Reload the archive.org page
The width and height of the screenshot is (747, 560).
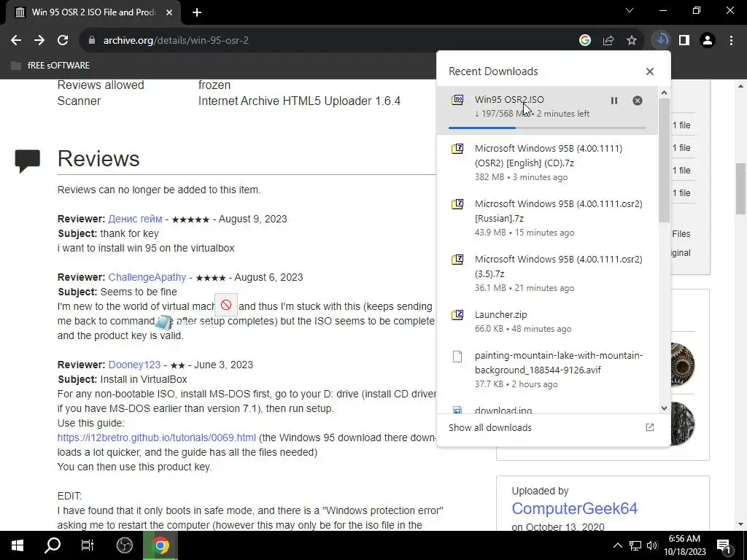(63, 41)
